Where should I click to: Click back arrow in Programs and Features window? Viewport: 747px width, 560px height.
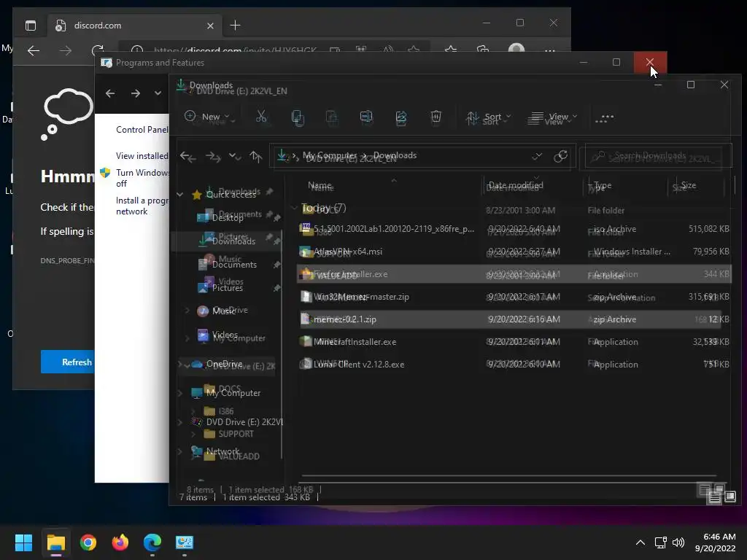coord(110,93)
